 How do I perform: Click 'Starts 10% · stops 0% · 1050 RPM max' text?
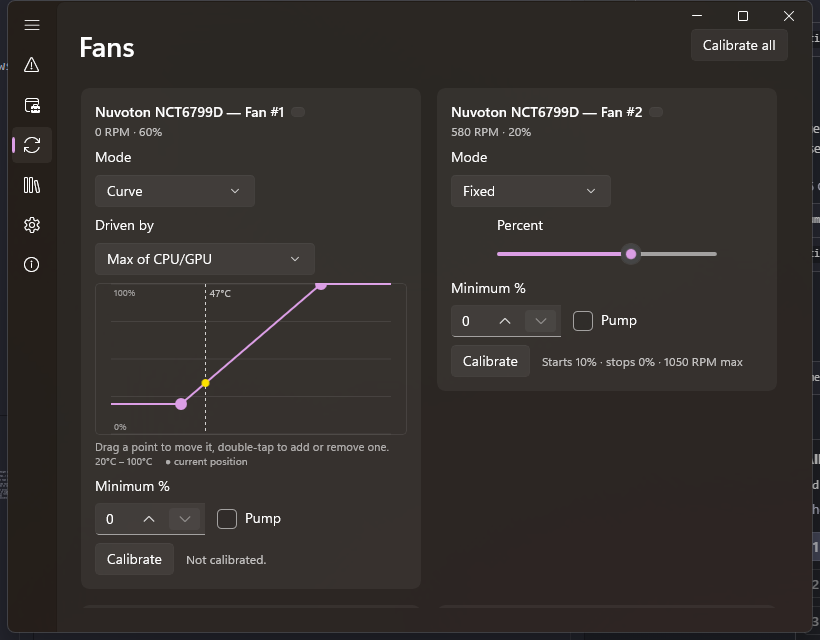coord(642,362)
